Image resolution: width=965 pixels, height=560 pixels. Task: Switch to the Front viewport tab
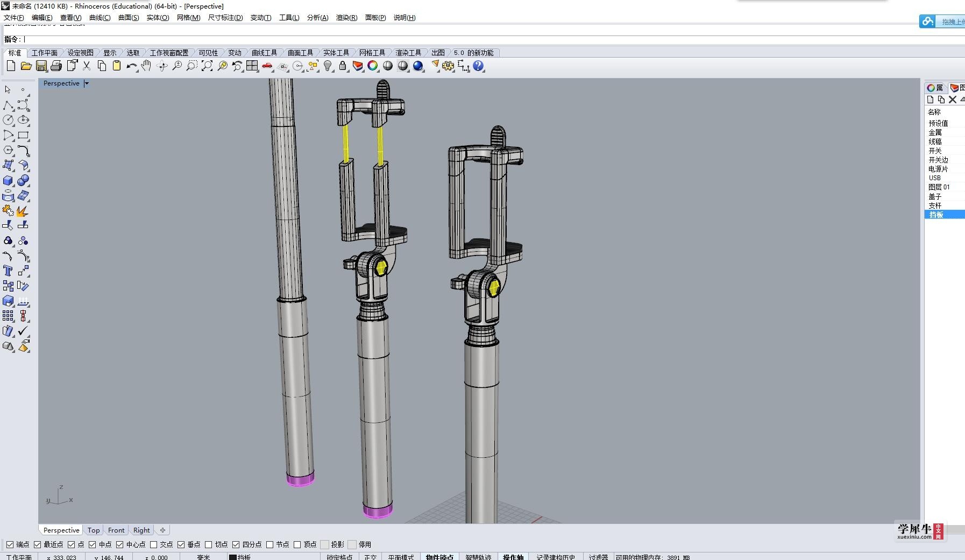coord(116,530)
